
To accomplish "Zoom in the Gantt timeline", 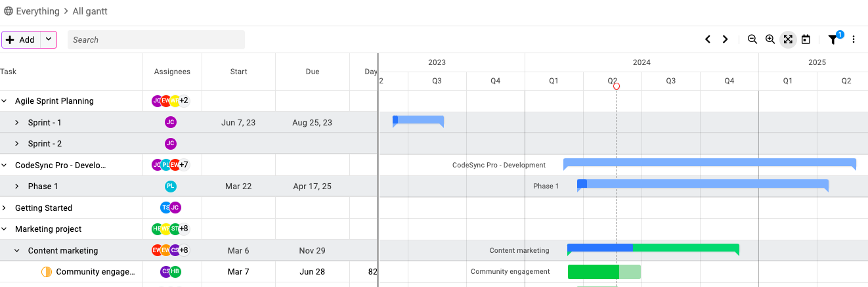I will pos(770,39).
